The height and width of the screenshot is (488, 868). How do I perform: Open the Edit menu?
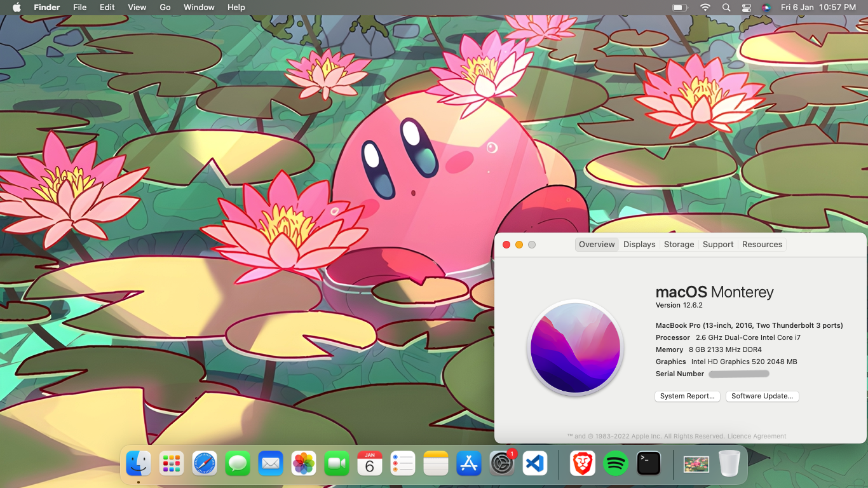pos(107,7)
